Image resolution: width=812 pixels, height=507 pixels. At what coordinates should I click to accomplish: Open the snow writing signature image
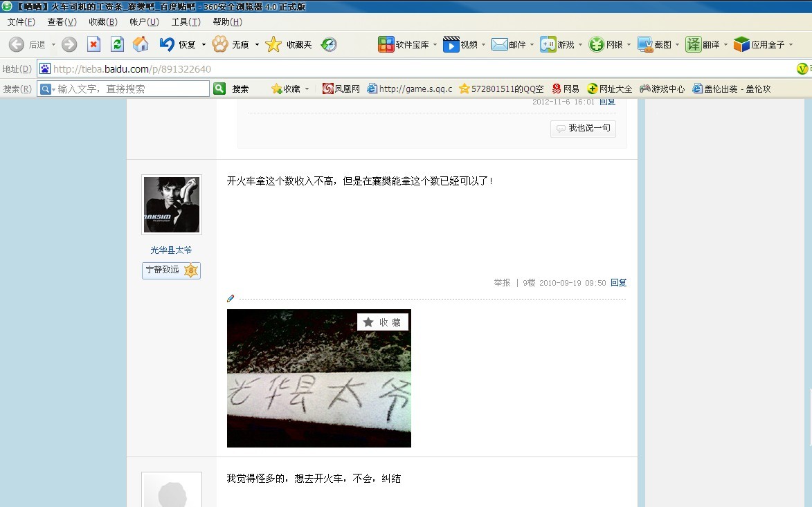[x=319, y=378]
